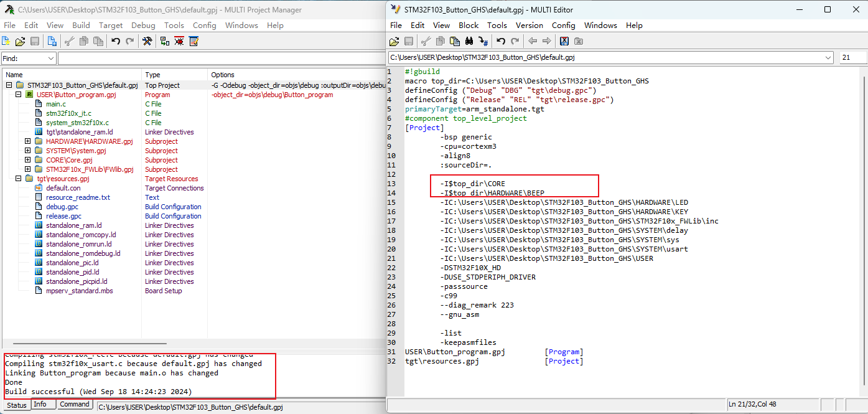
Task: Switch to the Command tab
Action: click(75, 405)
